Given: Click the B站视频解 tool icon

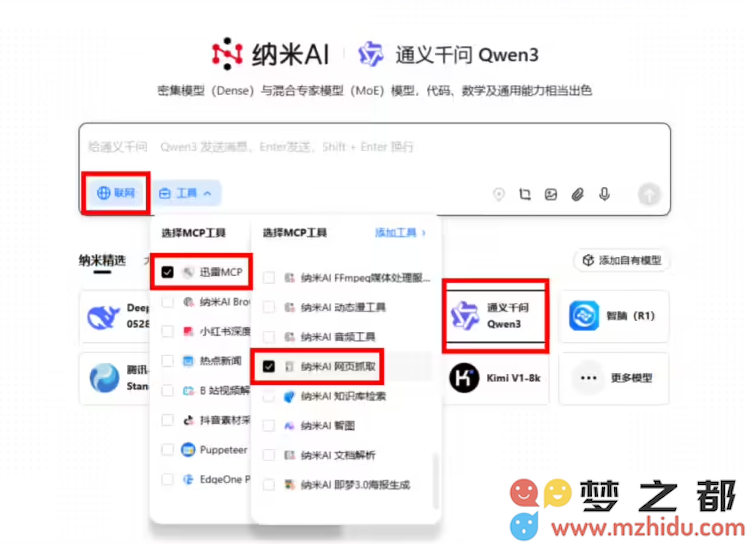Looking at the screenshot, I should click(188, 391).
